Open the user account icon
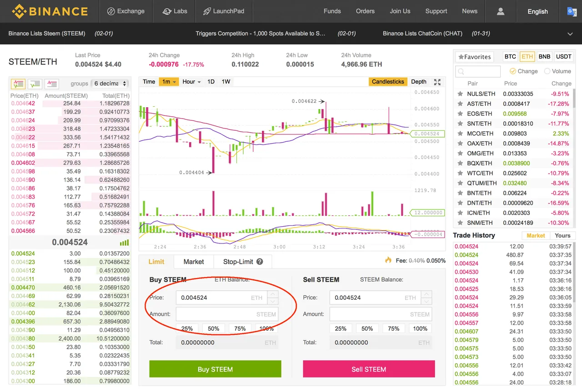 click(501, 11)
